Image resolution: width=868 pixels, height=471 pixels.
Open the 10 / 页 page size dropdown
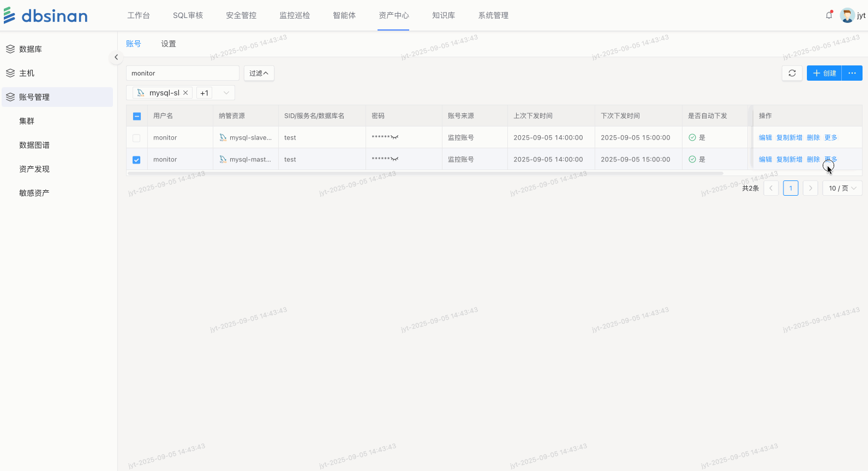tap(842, 188)
